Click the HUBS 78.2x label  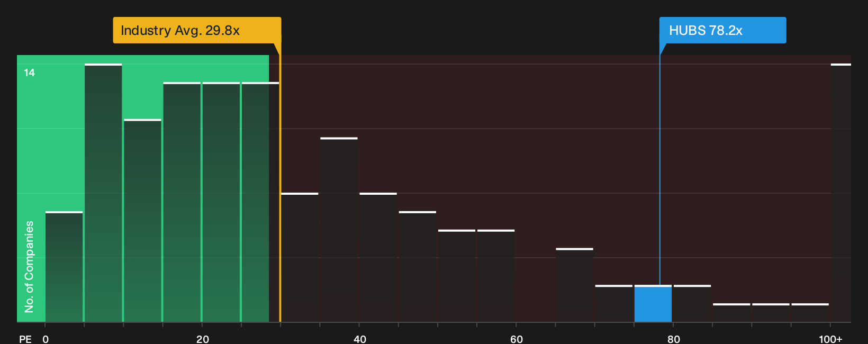(722, 30)
